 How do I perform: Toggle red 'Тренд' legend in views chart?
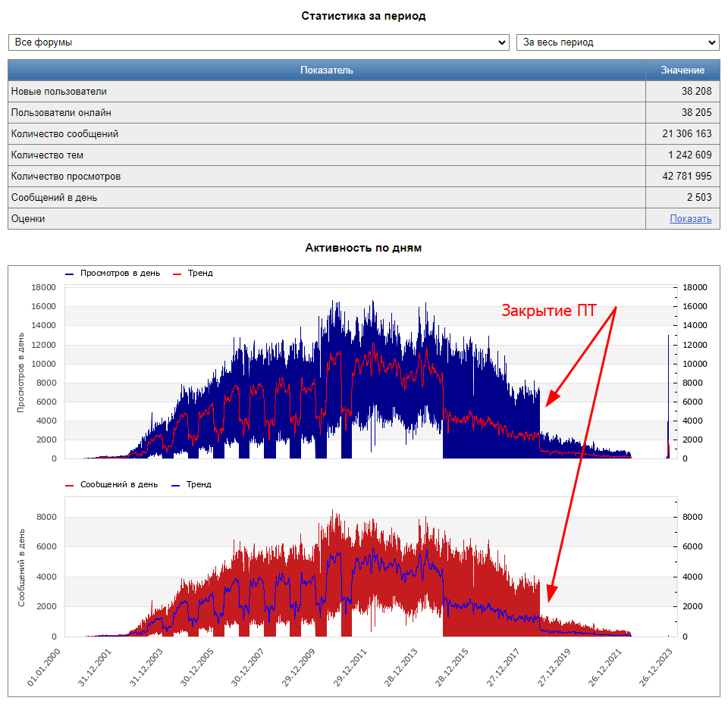tap(199, 273)
